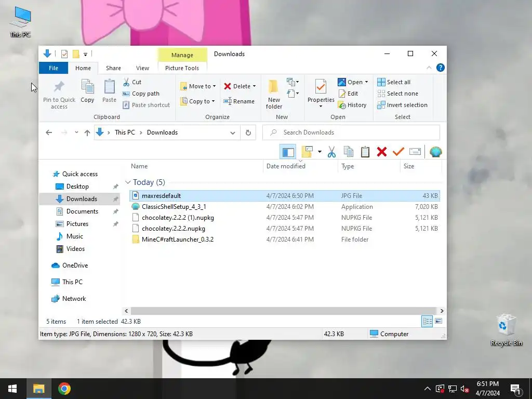The image size is (532, 399).
Task: Click the Search Downloads field
Action: coord(351,132)
